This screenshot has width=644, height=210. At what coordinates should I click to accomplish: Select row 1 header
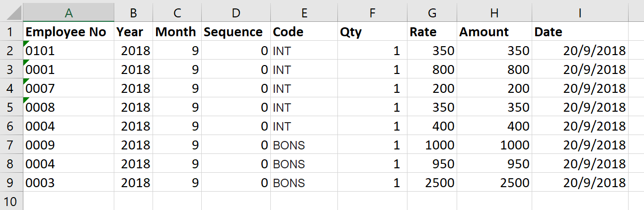pos(11,32)
